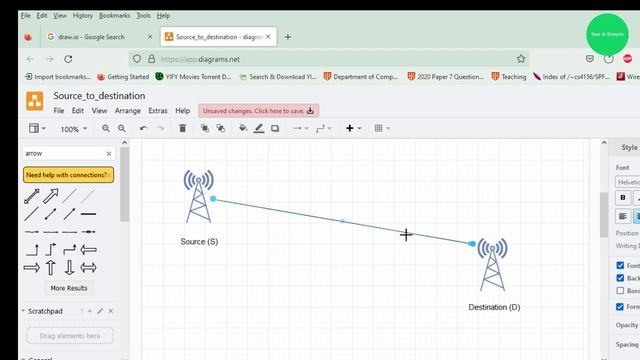The width and height of the screenshot is (640, 360).
Task: Send selection to back icon
Action: 221,129
